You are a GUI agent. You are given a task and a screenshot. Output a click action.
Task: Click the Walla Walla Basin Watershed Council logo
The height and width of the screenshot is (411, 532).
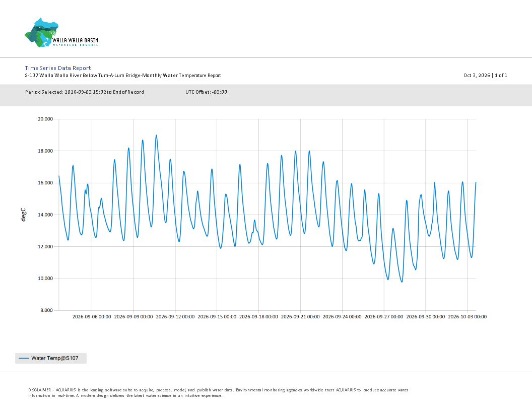pyautogui.click(x=61, y=33)
